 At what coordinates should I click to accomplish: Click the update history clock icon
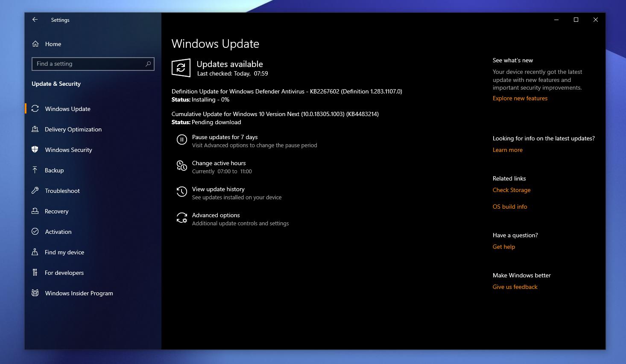pyautogui.click(x=182, y=192)
